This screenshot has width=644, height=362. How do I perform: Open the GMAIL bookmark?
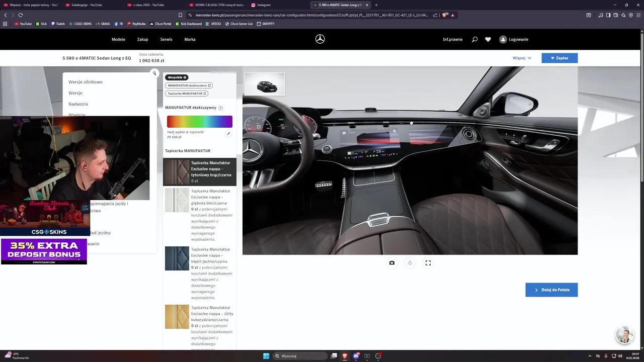coord(103,24)
